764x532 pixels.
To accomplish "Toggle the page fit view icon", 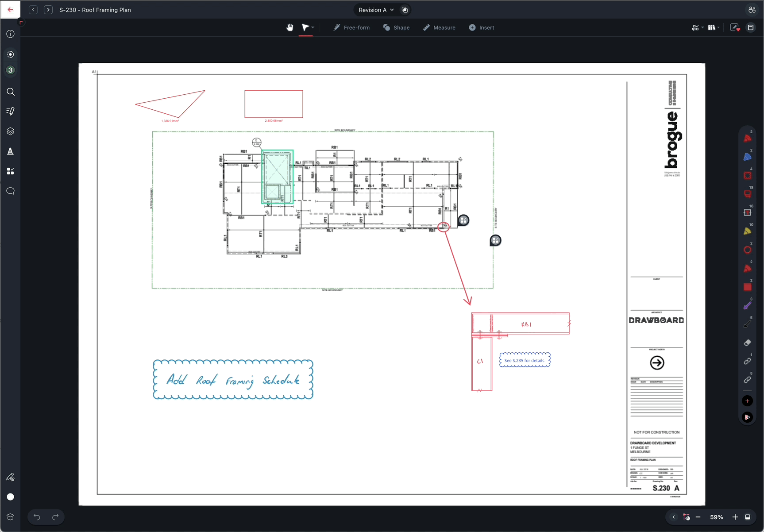I will pyautogui.click(x=748, y=517).
